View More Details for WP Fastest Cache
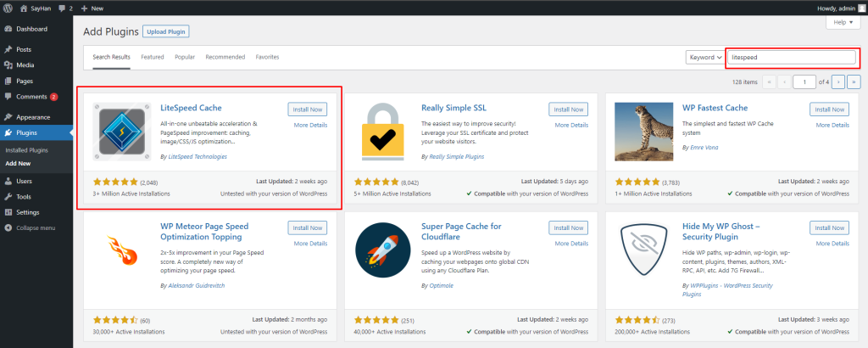This screenshot has width=868, height=348. click(832, 125)
